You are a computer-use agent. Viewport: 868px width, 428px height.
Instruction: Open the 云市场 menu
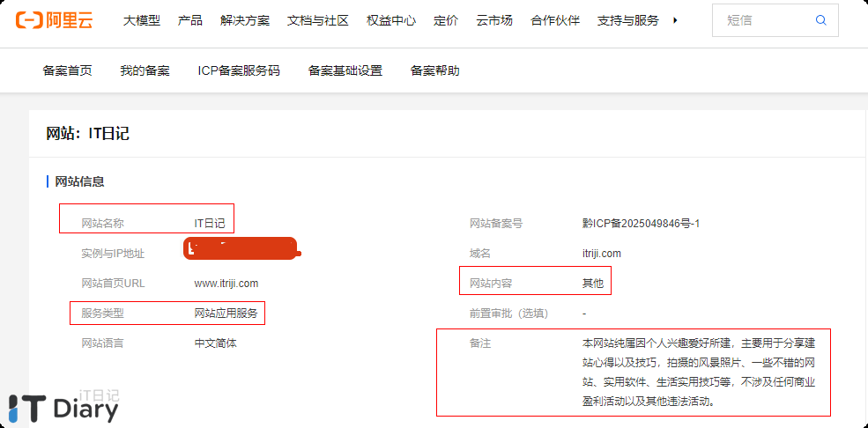click(494, 20)
